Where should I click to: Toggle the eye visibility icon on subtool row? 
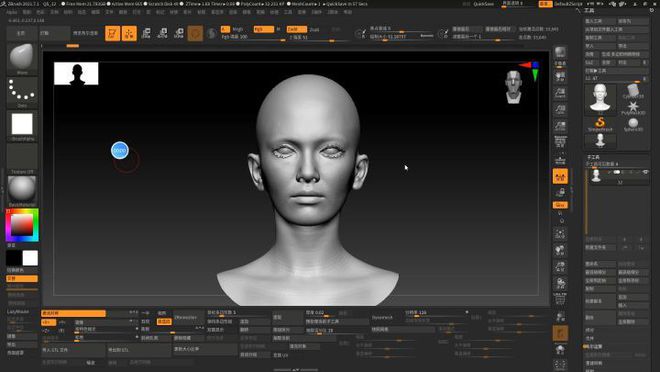pos(645,172)
